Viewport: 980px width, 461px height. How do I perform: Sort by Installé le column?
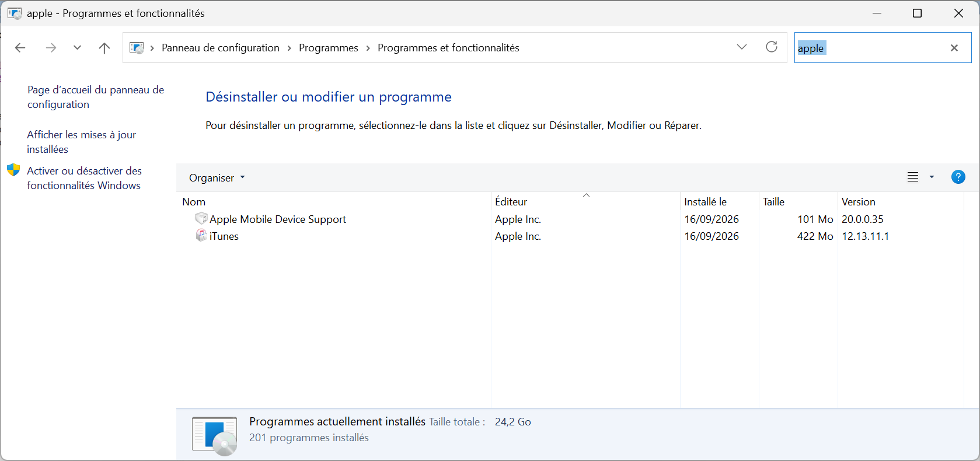point(720,201)
